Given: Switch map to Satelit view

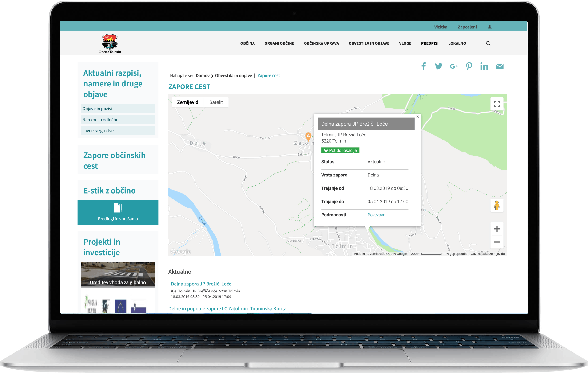Looking at the screenshot, I should (x=216, y=102).
